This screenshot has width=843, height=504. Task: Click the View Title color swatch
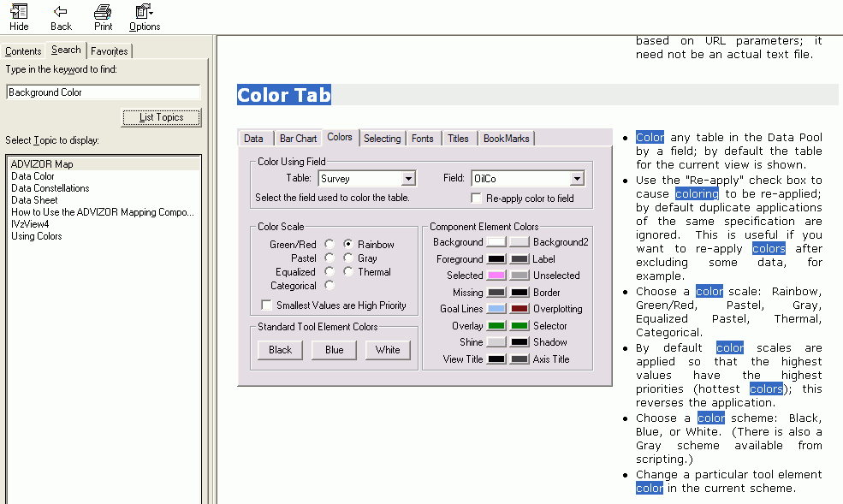coord(496,359)
